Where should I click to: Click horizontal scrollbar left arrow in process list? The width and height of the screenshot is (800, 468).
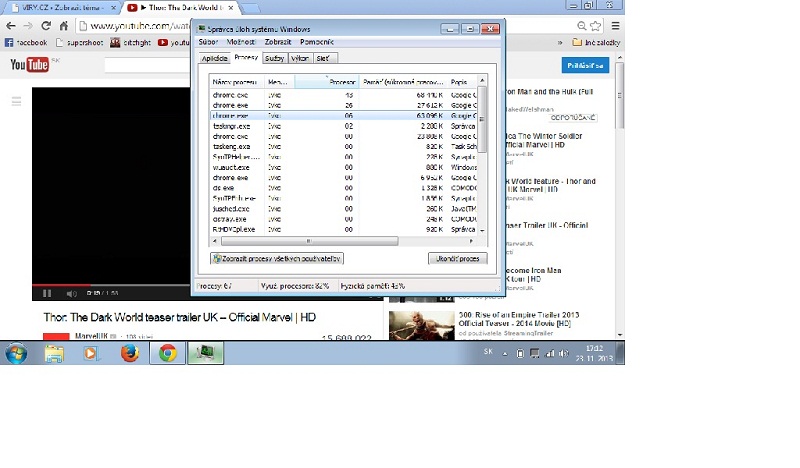pyautogui.click(x=215, y=241)
